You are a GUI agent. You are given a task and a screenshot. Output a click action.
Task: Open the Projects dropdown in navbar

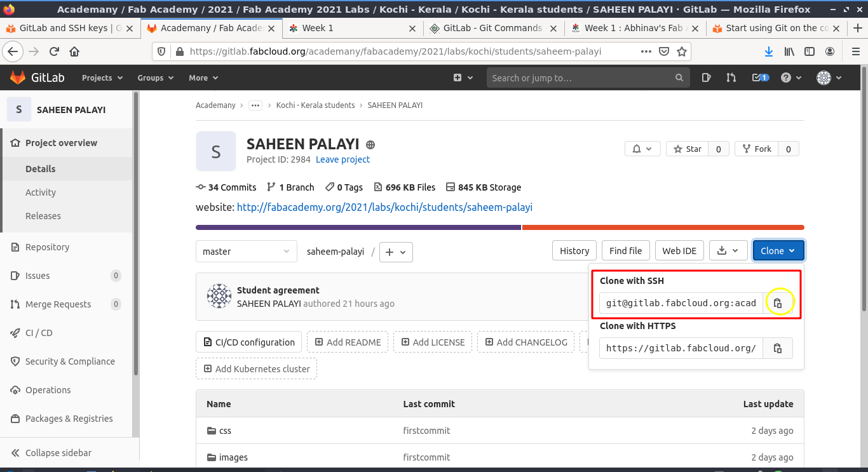102,78
